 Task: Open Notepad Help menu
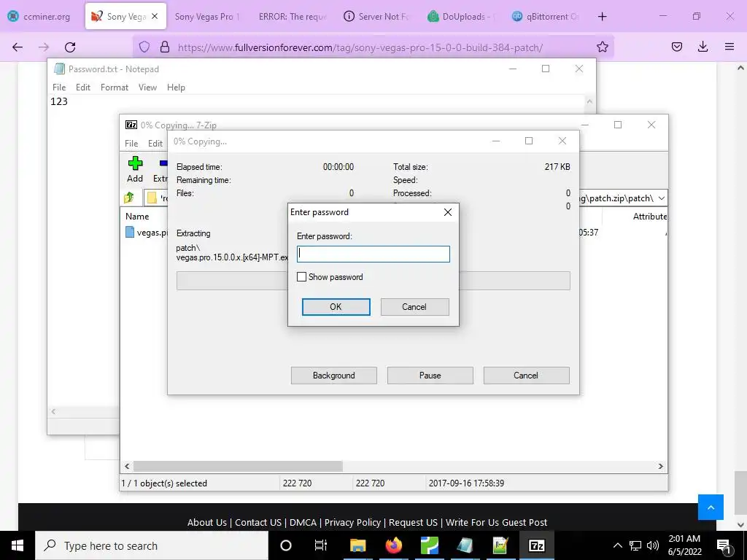pyautogui.click(x=176, y=87)
